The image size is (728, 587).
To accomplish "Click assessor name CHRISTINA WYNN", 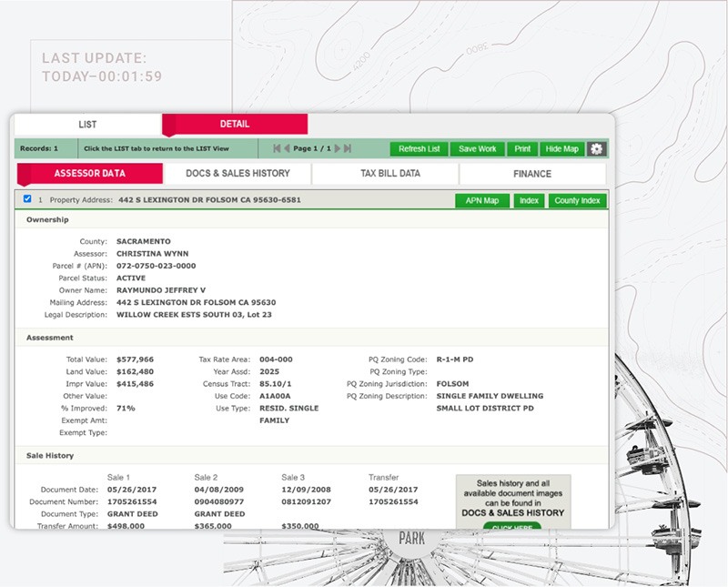I will coord(152,254).
